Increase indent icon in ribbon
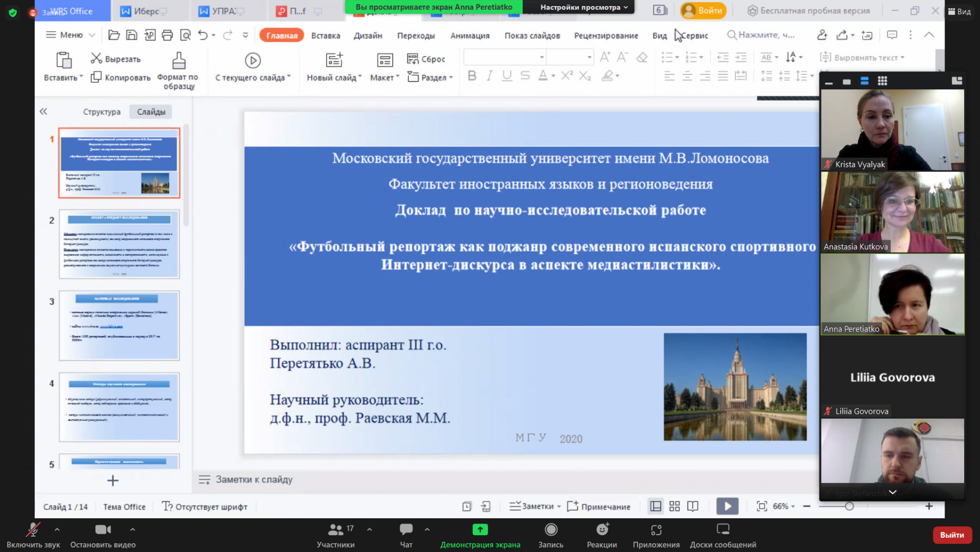Image resolution: width=980 pixels, height=552 pixels. [x=741, y=57]
